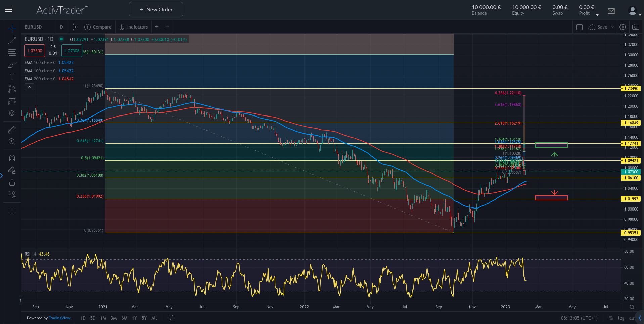Enable magnet snapping mode

coord(12,158)
